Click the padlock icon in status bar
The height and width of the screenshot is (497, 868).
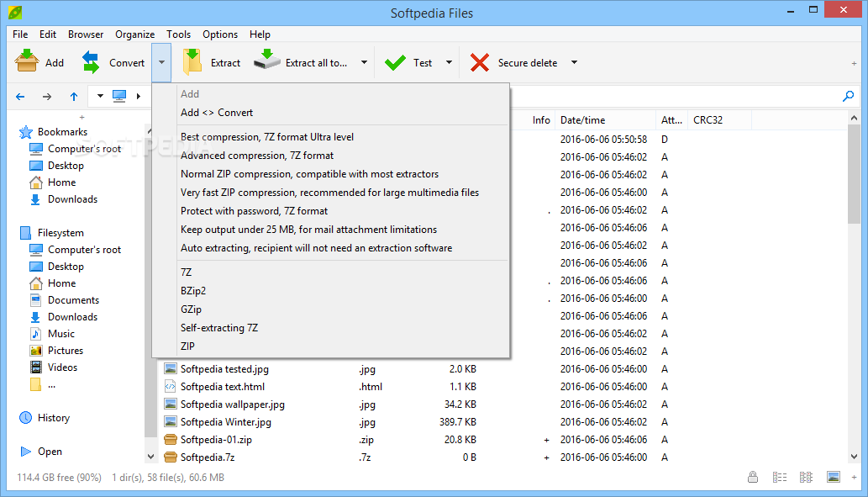click(x=753, y=477)
